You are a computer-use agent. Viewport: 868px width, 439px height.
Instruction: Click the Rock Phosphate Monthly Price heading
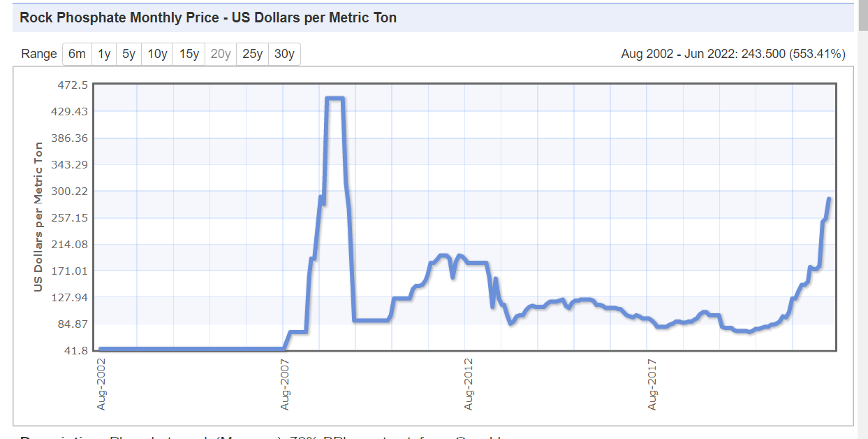208,17
